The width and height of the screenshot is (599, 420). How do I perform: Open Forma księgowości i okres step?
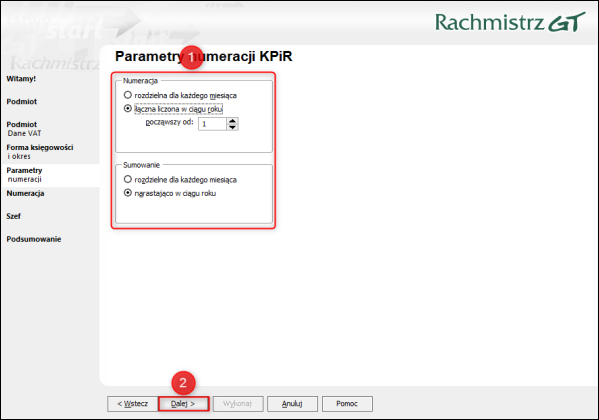(40, 152)
